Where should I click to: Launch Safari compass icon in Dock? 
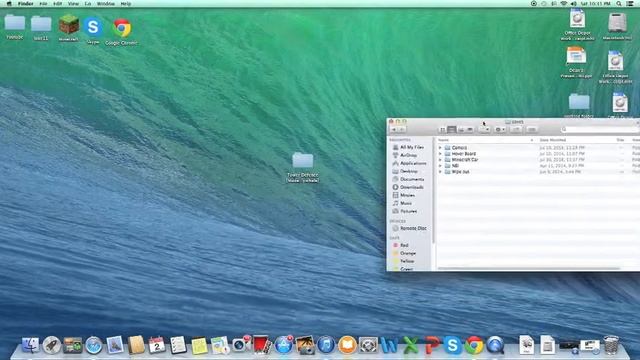94,345
